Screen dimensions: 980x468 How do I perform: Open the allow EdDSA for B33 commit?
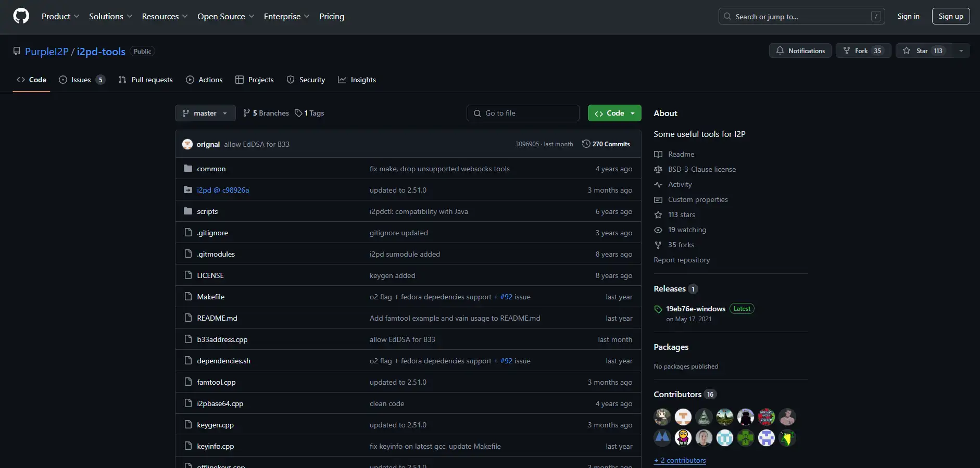click(257, 144)
